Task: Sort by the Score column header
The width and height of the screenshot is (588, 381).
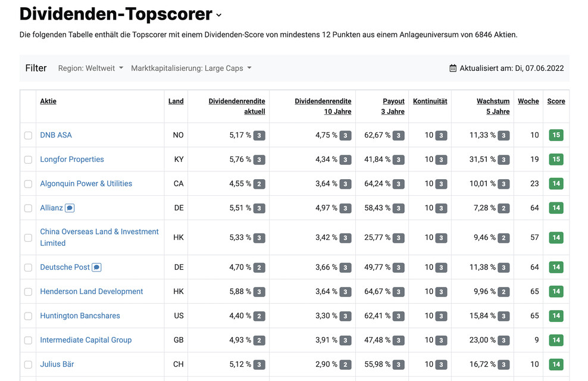Action: coord(556,101)
